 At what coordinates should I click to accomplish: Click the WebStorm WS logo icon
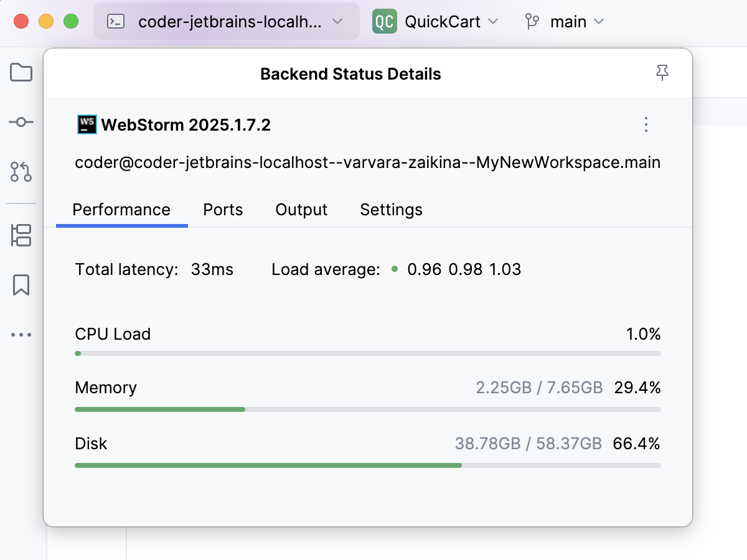point(87,125)
